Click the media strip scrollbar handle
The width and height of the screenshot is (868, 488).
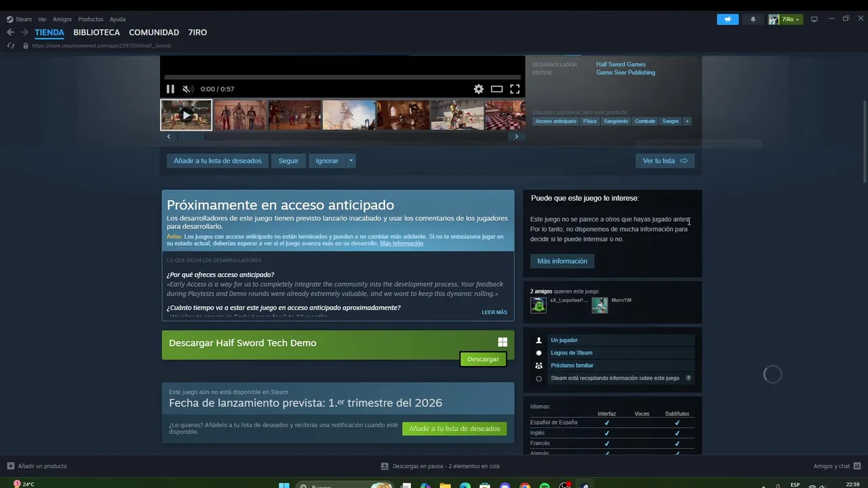pyautogui.click(x=191, y=136)
